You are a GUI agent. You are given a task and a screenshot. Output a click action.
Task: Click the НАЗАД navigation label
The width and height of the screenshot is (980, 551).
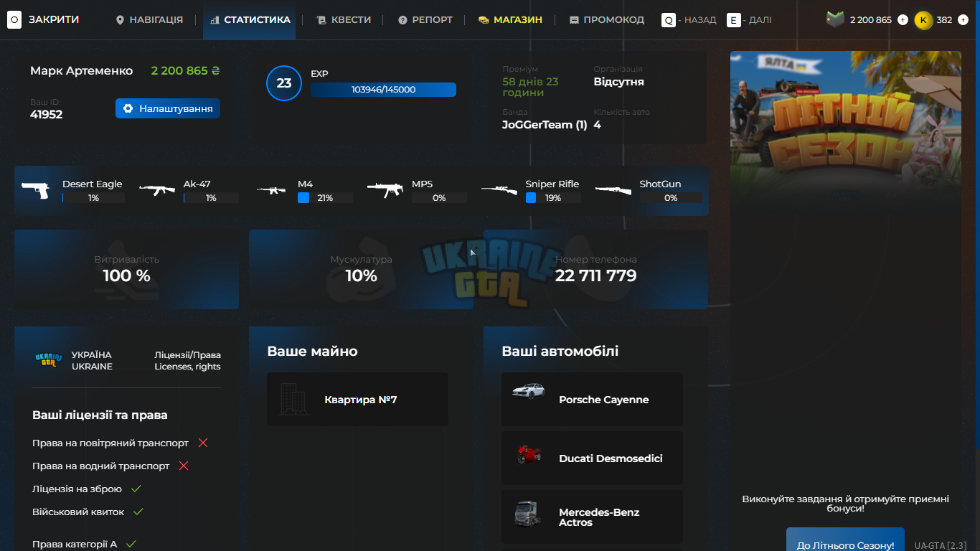[x=700, y=20]
